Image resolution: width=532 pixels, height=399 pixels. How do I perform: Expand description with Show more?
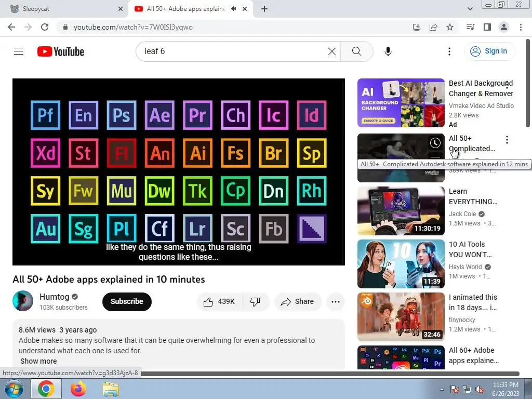(x=38, y=362)
